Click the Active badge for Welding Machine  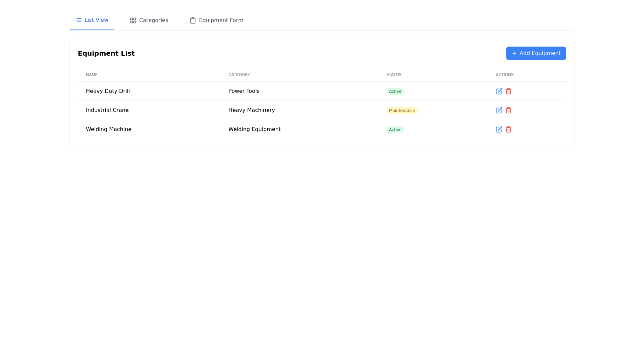[x=395, y=129]
